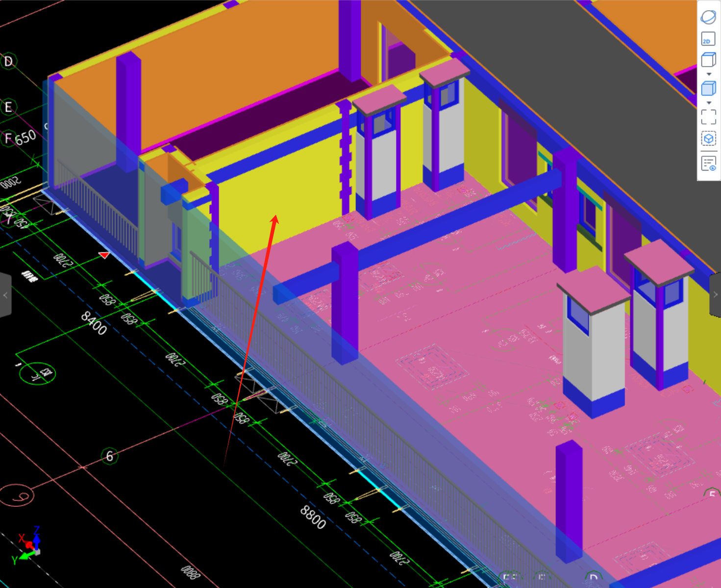721x588 pixels.
Task: Expand the collapsed left side panel
Action: tap(5, 295)
